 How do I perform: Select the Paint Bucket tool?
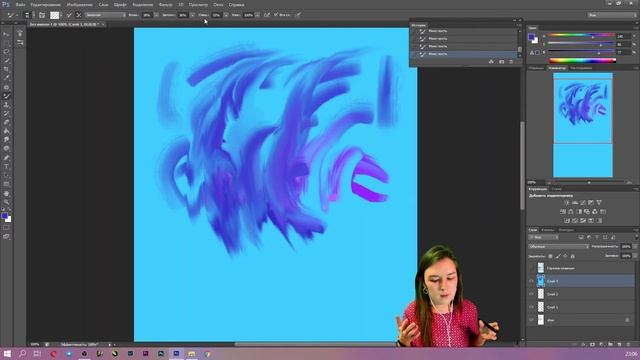pos(6,131)
